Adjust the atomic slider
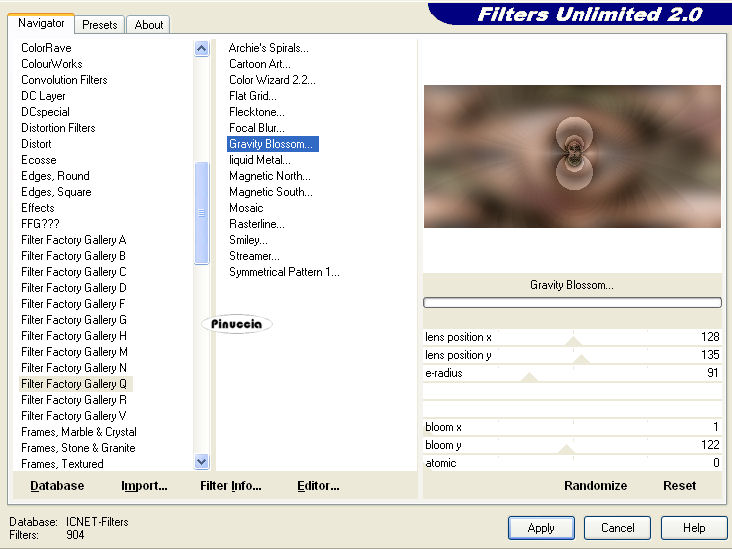This screenshot has height=549, width=732. pyautogui.click(x=572, y=463)
